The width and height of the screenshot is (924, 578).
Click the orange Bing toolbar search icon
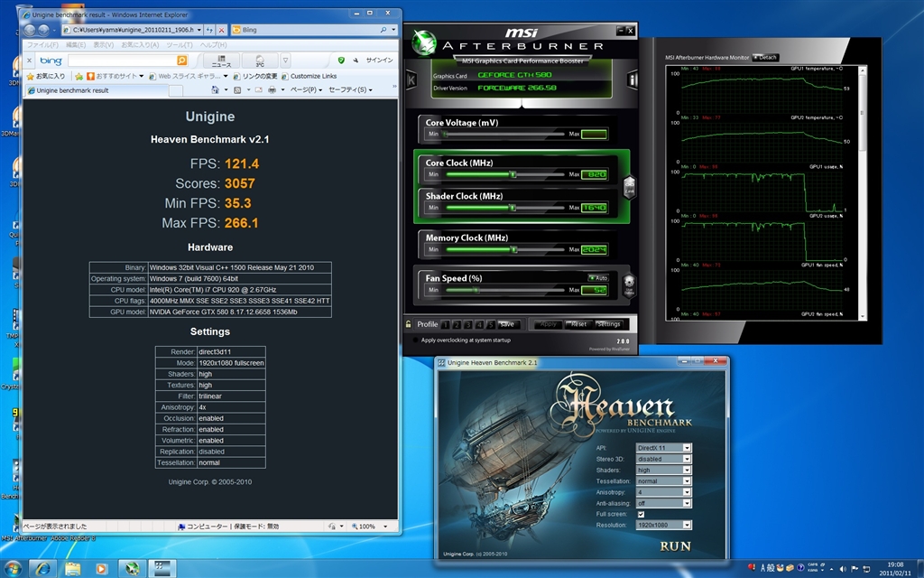pyautogui.click(x=182, y=61)
